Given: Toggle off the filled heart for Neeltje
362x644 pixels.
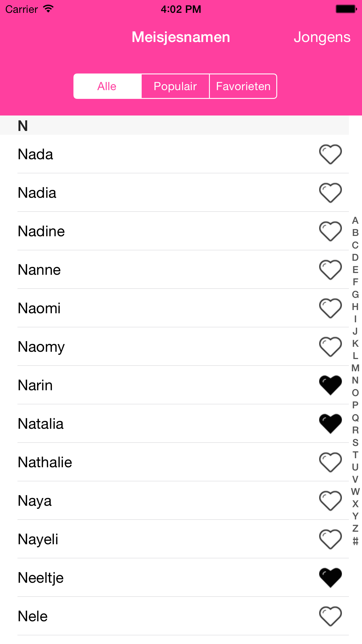Looking at the screenshot, I should pyautogui.click(x=330, y=578).
